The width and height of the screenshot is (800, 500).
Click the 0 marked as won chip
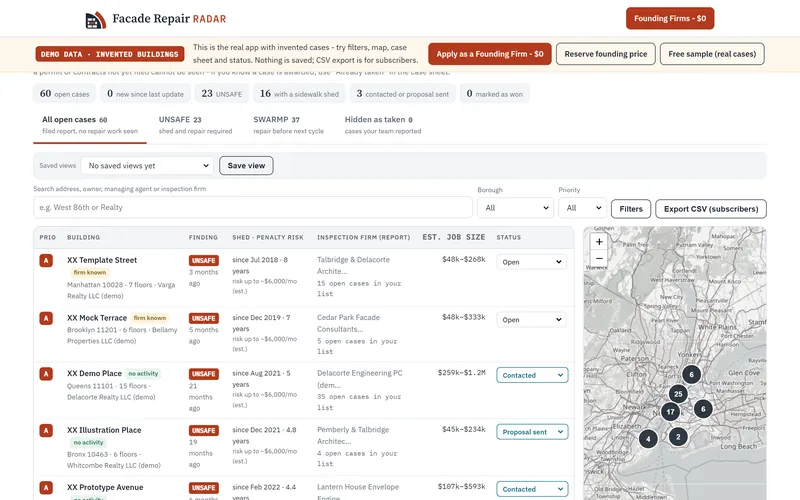(495, 94)
